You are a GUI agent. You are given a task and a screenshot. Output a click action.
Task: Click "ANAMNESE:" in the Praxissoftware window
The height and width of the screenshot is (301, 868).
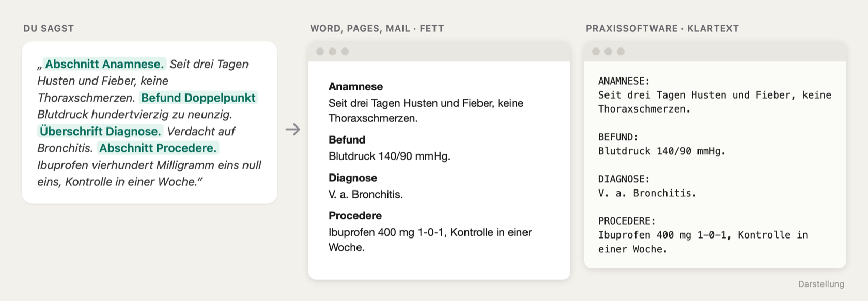[624, 81]
